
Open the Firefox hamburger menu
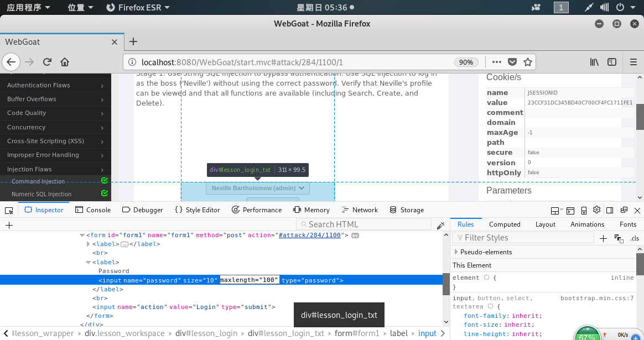(633, 62)
